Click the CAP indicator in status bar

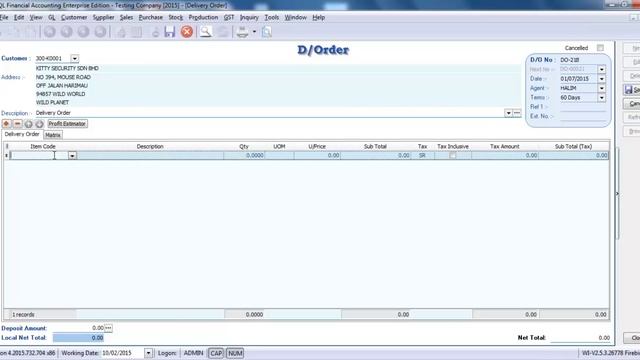(216, 353)
